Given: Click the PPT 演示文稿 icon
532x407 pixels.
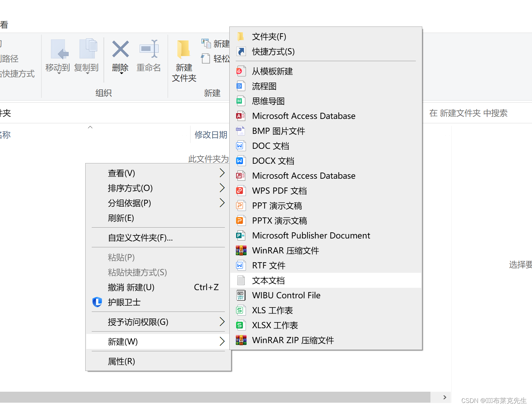Looking at the screenshot, I should (x=241, y=206).
